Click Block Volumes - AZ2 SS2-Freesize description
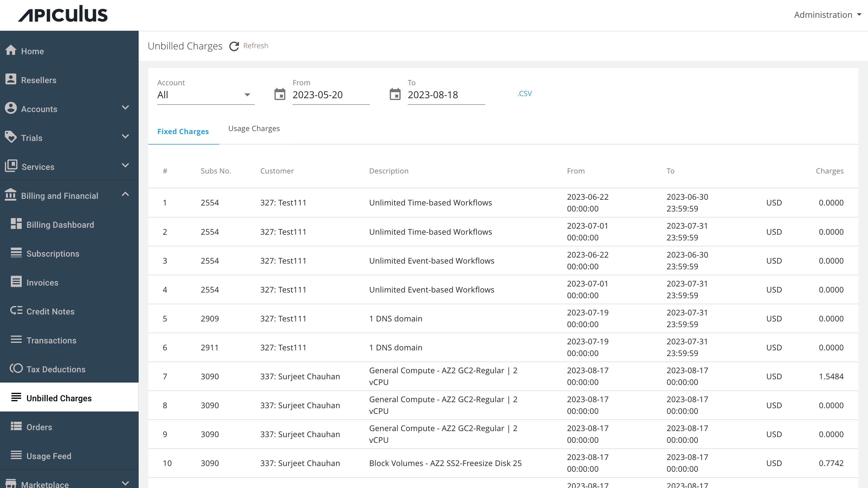The height and width of the screenshot is (488, 868). pos(445,463)
